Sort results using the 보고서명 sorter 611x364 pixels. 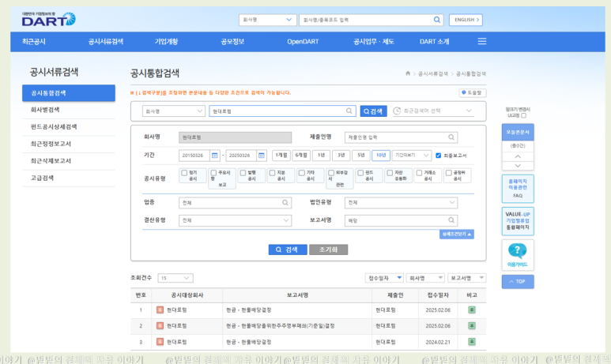(466, 278)
